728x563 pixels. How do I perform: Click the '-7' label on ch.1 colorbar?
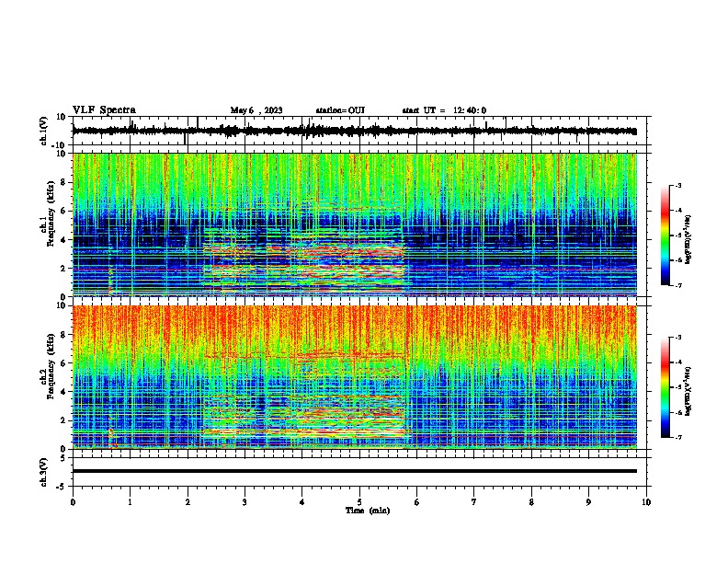tap(677, 285)
